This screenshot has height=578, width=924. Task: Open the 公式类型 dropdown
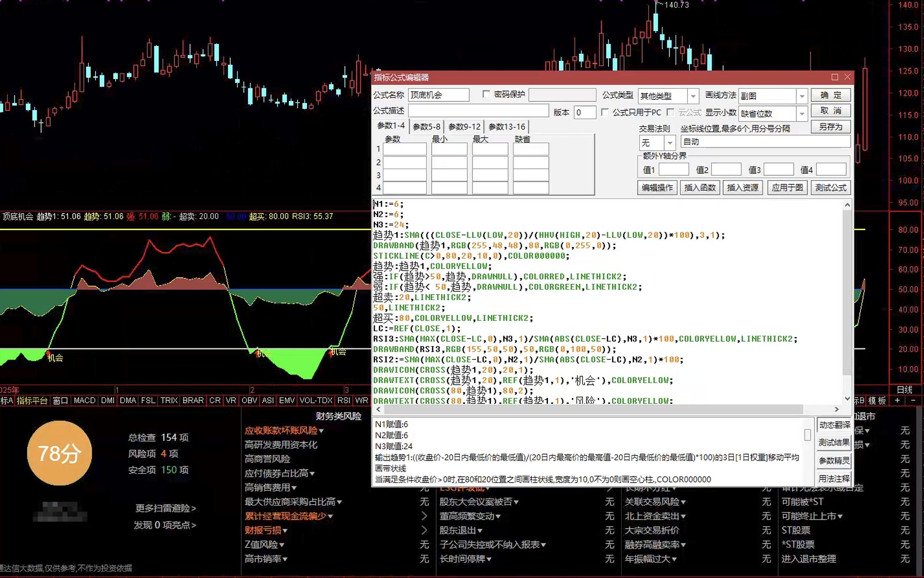click(693, 96)
